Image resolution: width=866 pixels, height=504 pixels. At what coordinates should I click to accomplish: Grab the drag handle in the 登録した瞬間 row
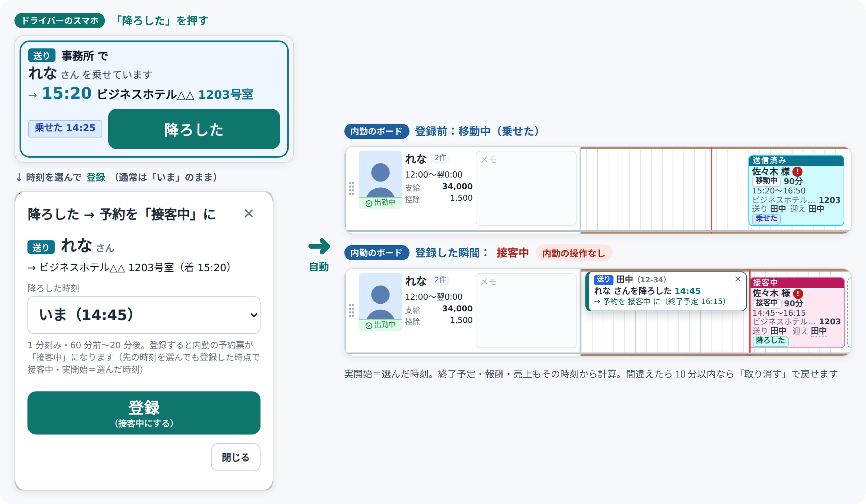pos(351,311)
